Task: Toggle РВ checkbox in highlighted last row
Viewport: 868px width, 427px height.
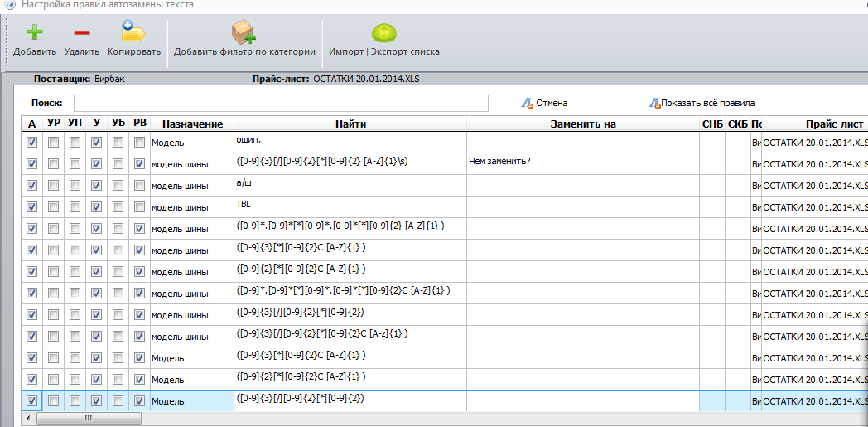Action: 139,400
